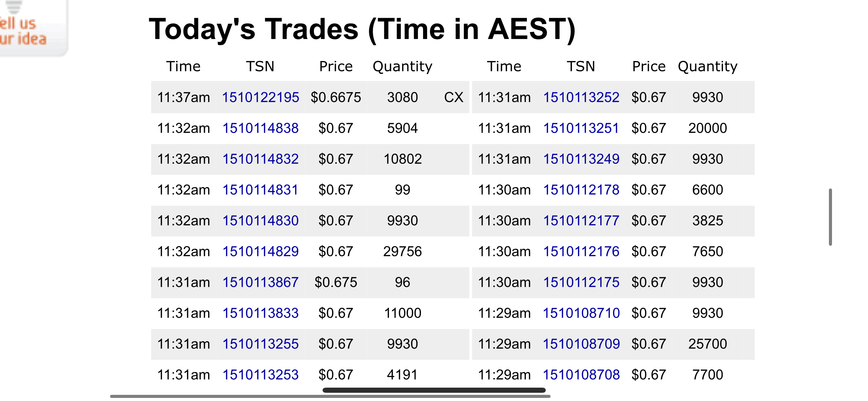The width and height of the screenshot is (868, 401).
Task: Open trade TSN 1510122195
Action: coord(261,97)
